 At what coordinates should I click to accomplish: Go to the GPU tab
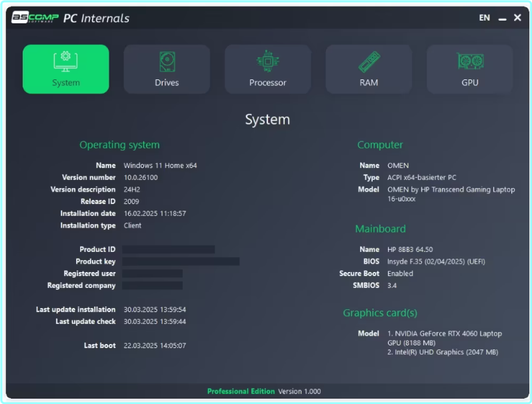[x=470, y=69]
